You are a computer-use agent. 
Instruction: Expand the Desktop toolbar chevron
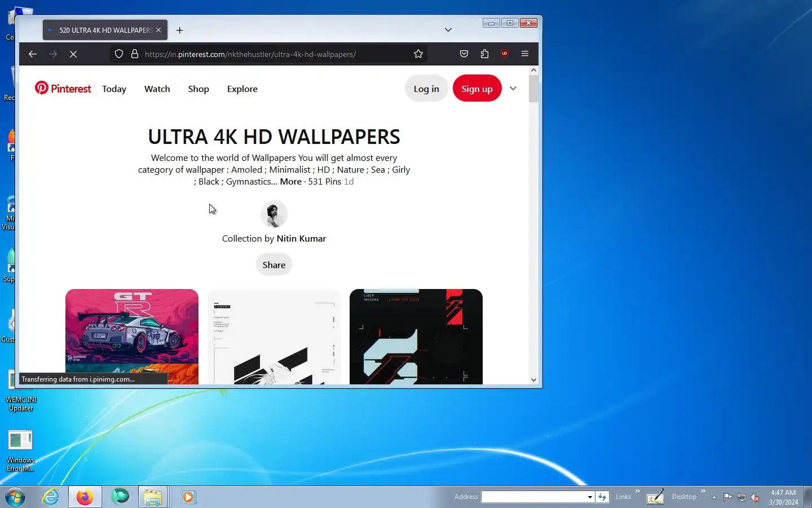(703, 491)
